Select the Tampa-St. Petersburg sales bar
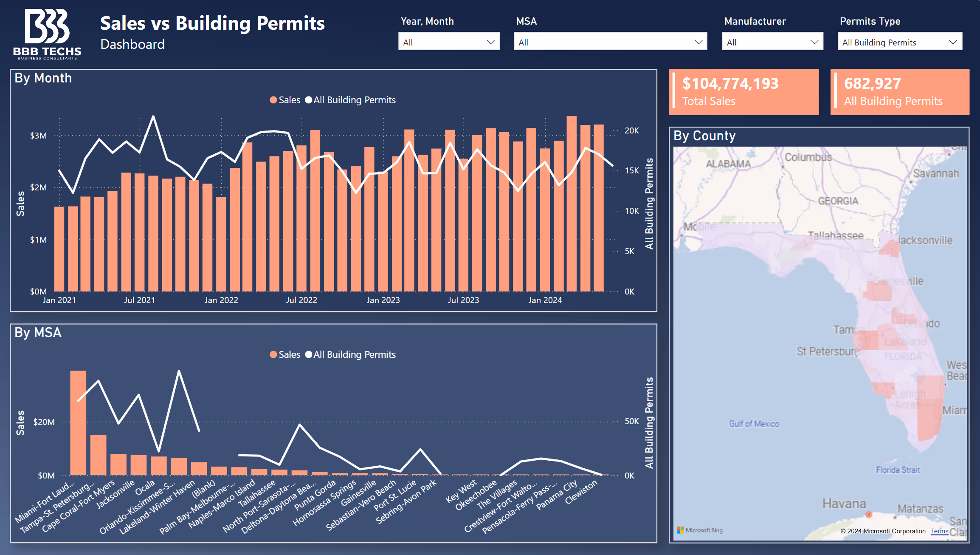The image size is (980, 555). (98, 455)
